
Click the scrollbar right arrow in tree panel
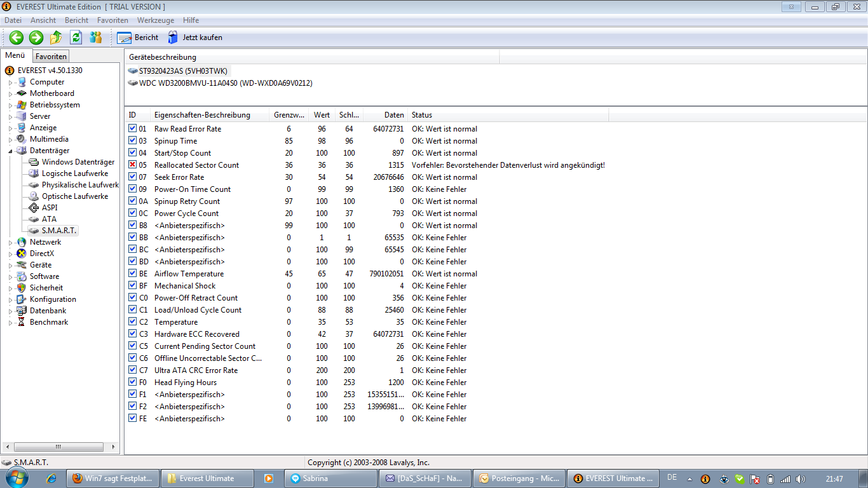point(114,447)
